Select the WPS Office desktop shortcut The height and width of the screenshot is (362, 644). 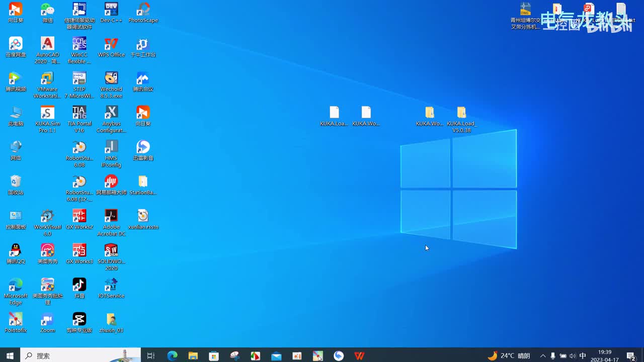tap(111, 47)
